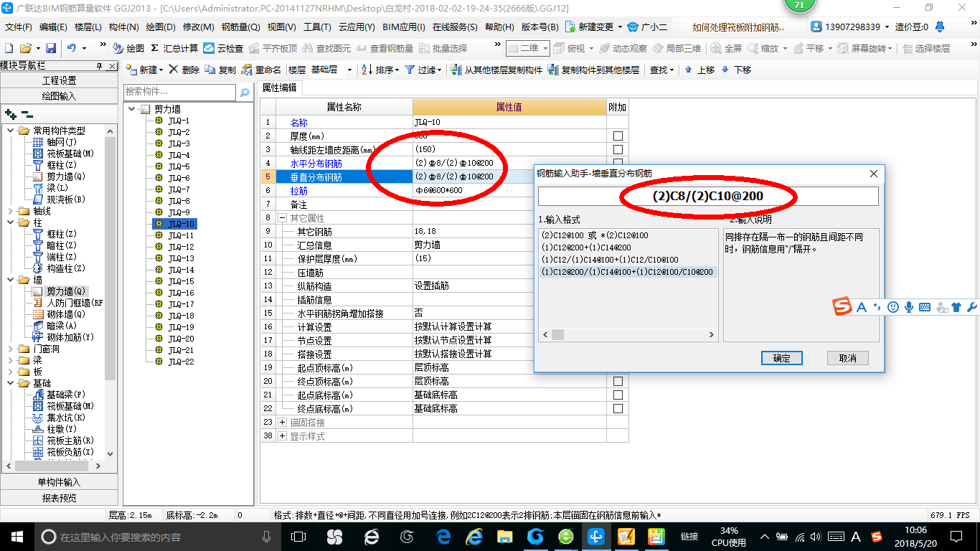Select 集水坑(K) under 基础
Image resolution: width=980 pixels, height=551 pixels.
point(60,418)
